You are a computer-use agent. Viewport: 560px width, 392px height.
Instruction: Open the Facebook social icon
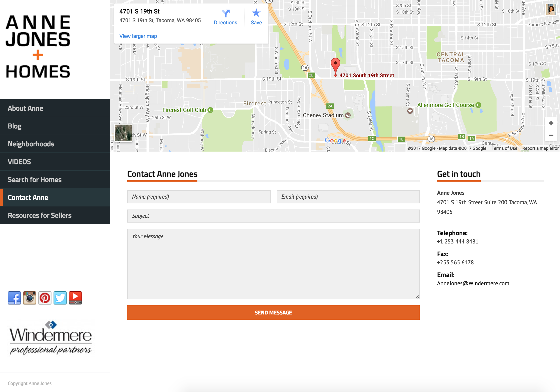pyautogui.click(x=14, y=298)
